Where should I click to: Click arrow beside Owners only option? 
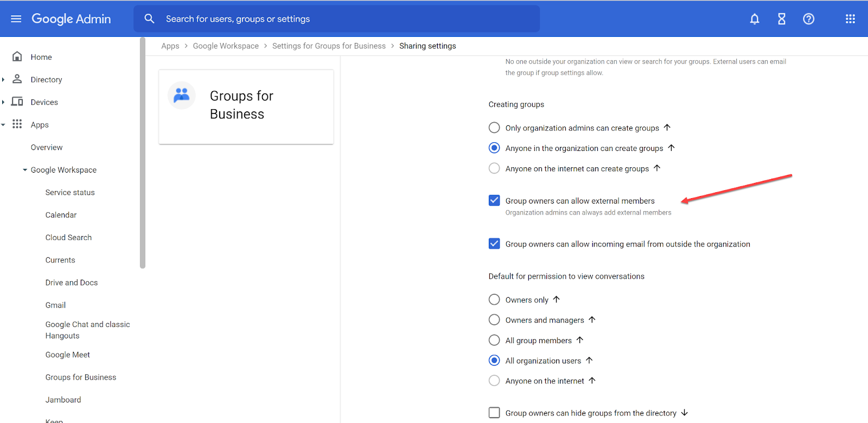(557, 299)
